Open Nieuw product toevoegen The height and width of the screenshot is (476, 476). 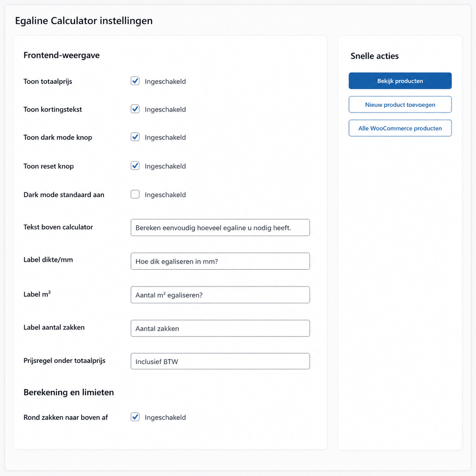[400, 104]
